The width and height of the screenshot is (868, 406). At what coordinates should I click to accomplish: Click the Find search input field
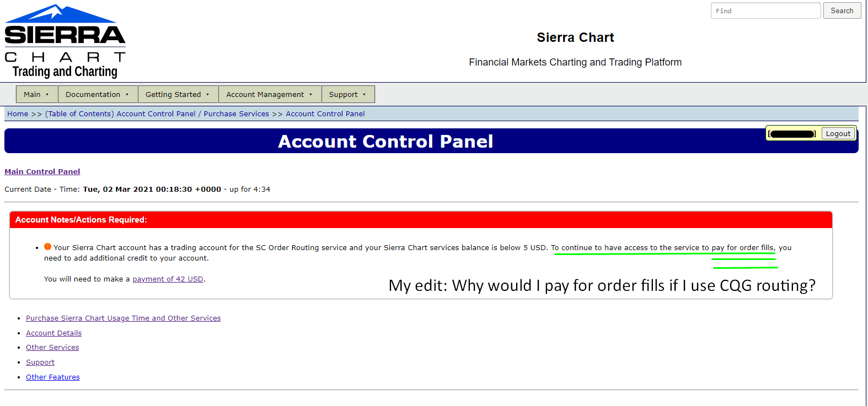[x=765, y=10]
